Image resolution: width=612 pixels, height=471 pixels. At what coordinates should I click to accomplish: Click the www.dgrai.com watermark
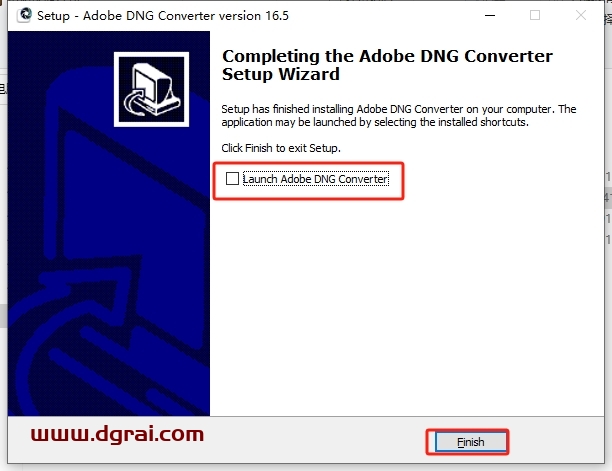click(x=117, y=434)
